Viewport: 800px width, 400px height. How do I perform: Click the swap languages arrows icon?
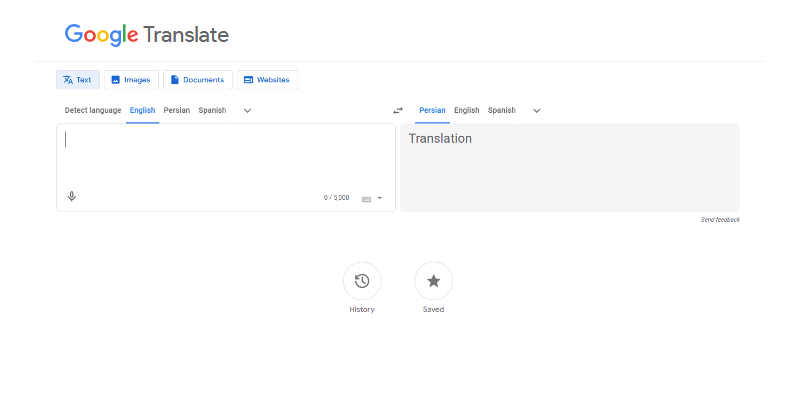[397, 111]
